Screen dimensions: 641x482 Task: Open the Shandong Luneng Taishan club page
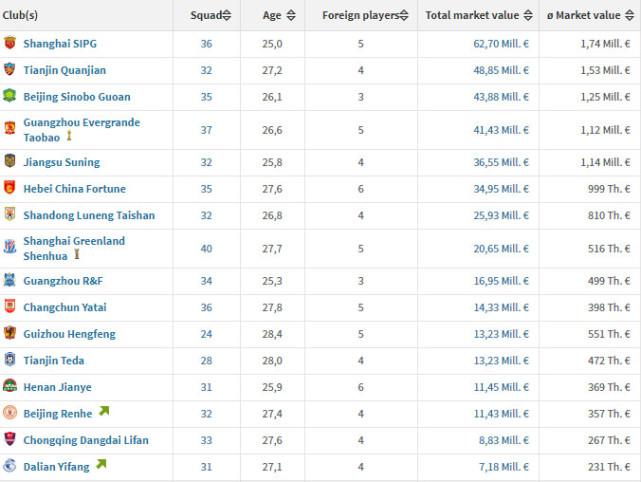click(89, 215)
